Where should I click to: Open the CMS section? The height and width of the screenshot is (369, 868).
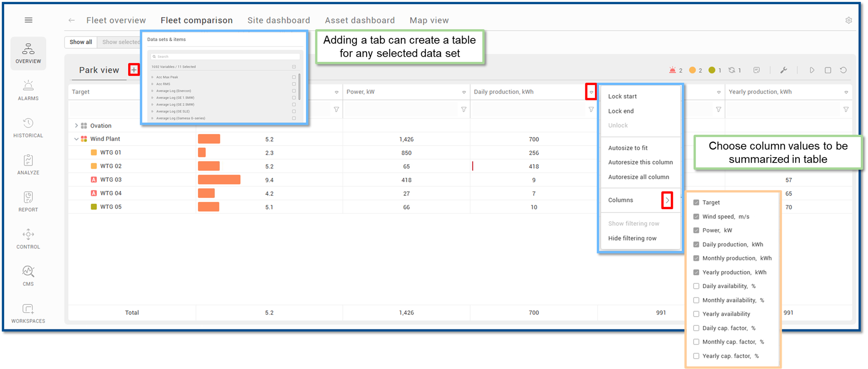point(28,276)
